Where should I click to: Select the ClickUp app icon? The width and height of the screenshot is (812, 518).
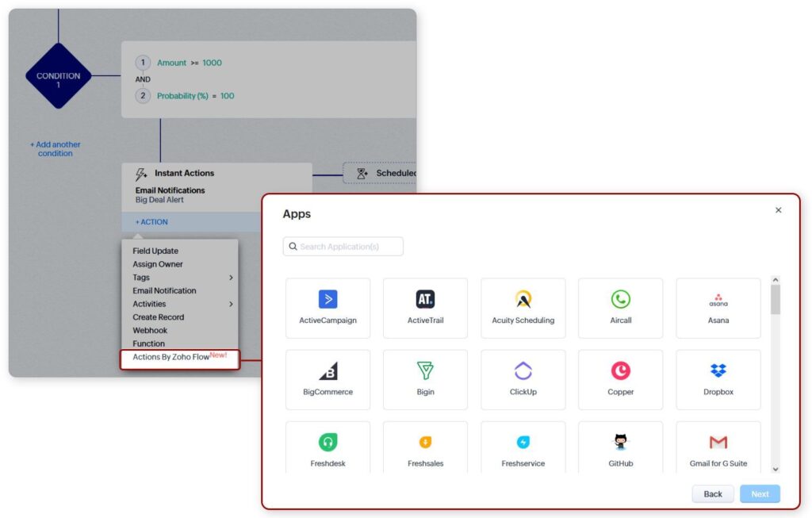tap(523, 371)
